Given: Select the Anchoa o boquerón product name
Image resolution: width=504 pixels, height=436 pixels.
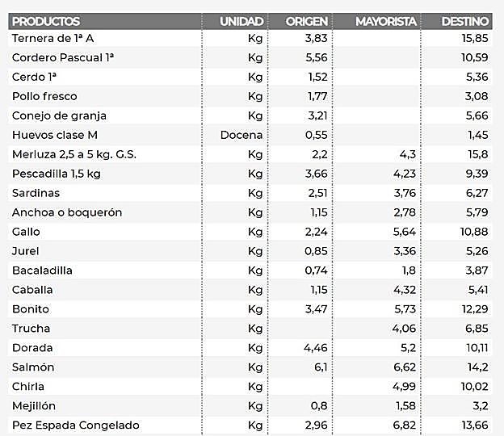Looking at the screenshot, I should 67,212.
